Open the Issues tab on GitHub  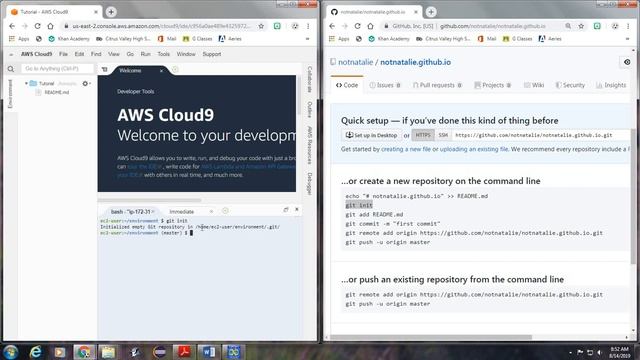tap(385, 85)
